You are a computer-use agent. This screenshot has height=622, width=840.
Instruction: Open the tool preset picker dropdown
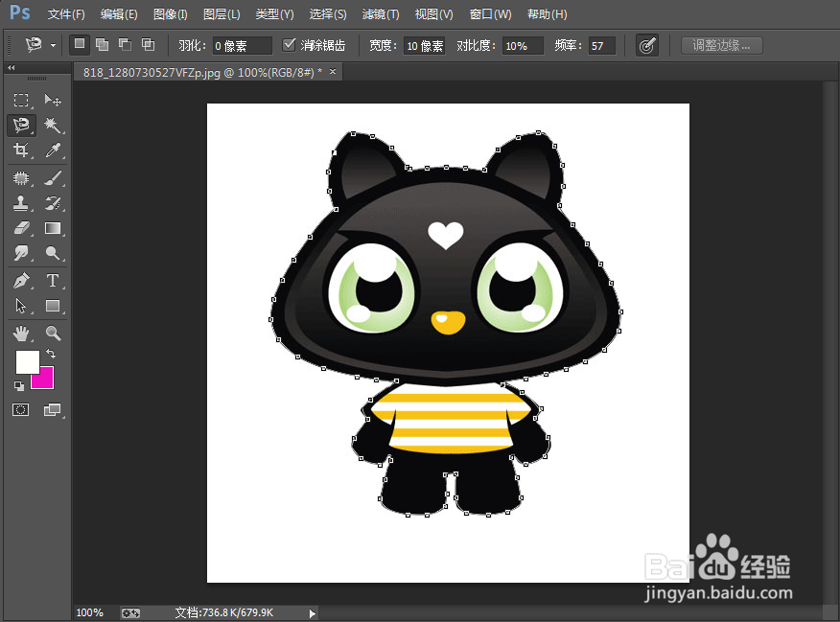(54, 45)
